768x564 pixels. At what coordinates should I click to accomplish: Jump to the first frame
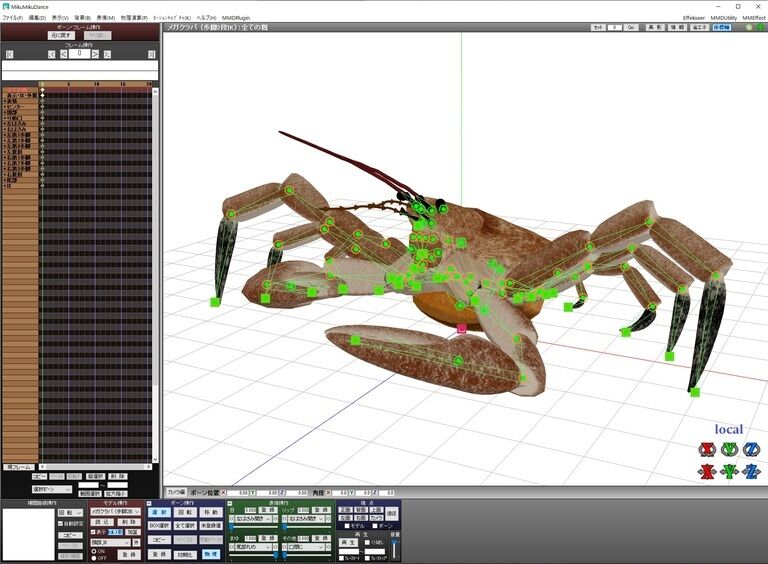9,54
